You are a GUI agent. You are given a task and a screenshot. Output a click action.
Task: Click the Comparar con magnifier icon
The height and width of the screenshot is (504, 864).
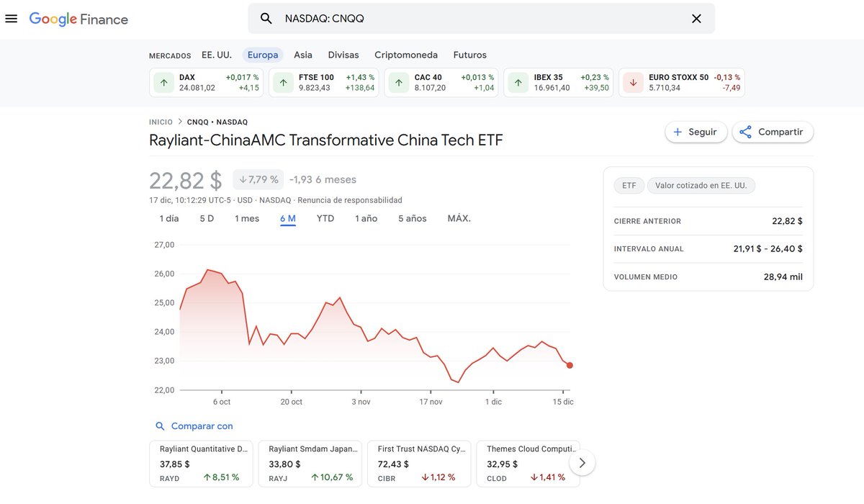[x=160, y=426]
